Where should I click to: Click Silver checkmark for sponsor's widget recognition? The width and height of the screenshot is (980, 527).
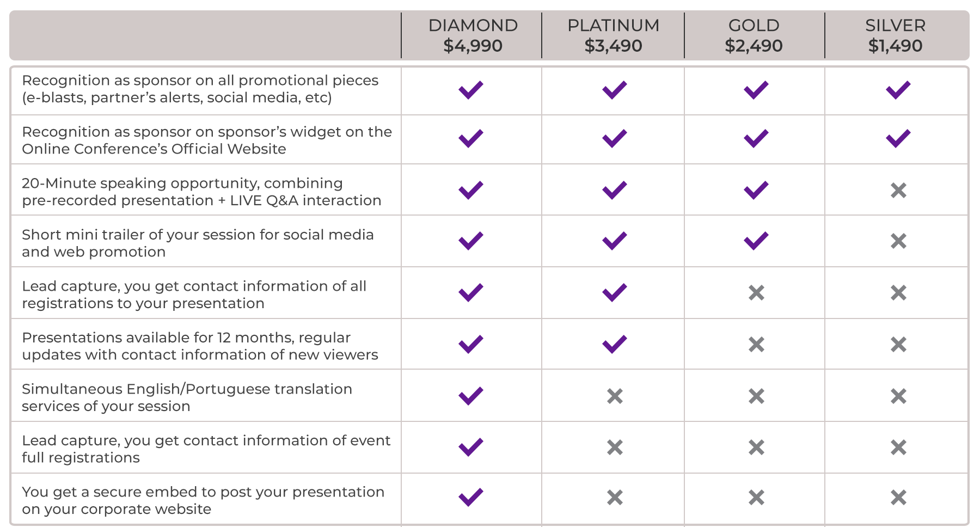[x=898, y=138]
